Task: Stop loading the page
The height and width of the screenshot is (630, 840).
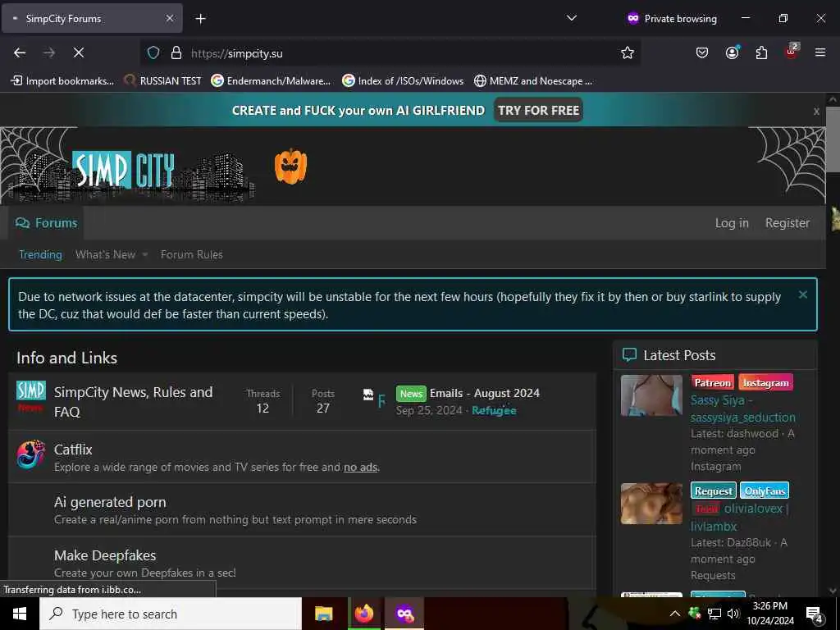Action: tap(78, 52)
